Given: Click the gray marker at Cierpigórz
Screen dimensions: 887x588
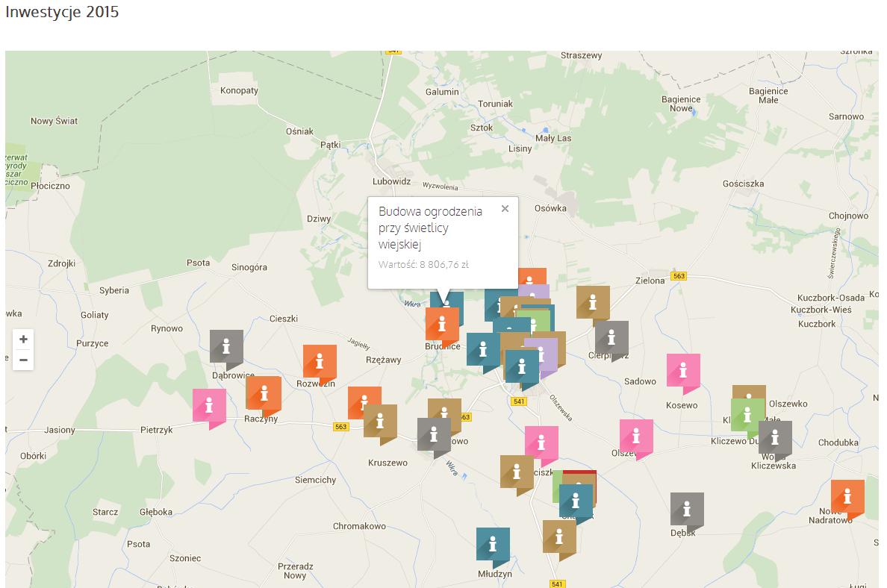Looking at the screenshot, I should (611, 338).
